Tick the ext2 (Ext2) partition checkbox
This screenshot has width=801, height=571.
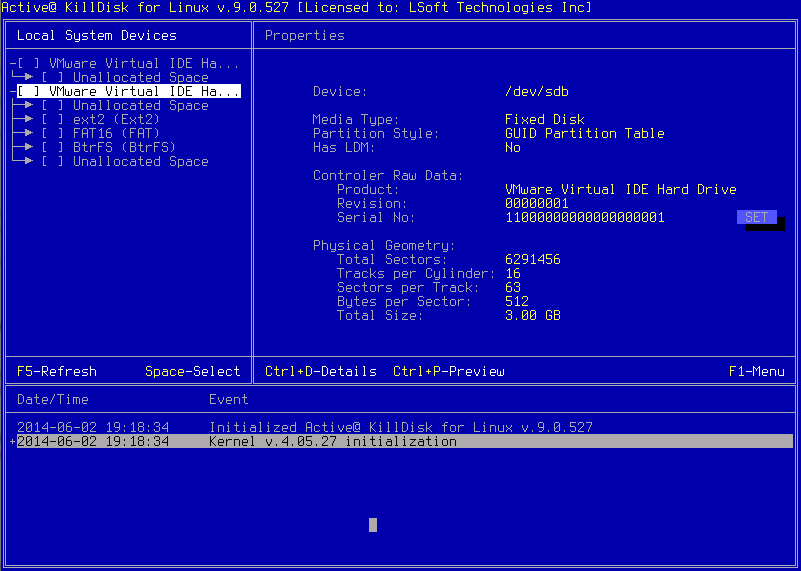click(x=53, y=120)
